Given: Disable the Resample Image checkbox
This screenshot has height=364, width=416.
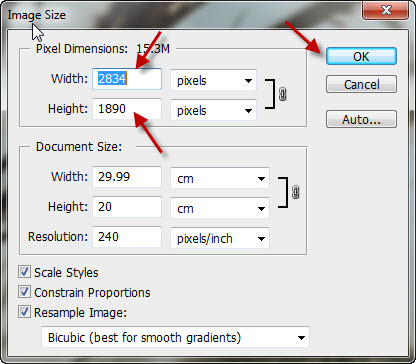Looking at the screenshot, I should (x=24, y=312).
